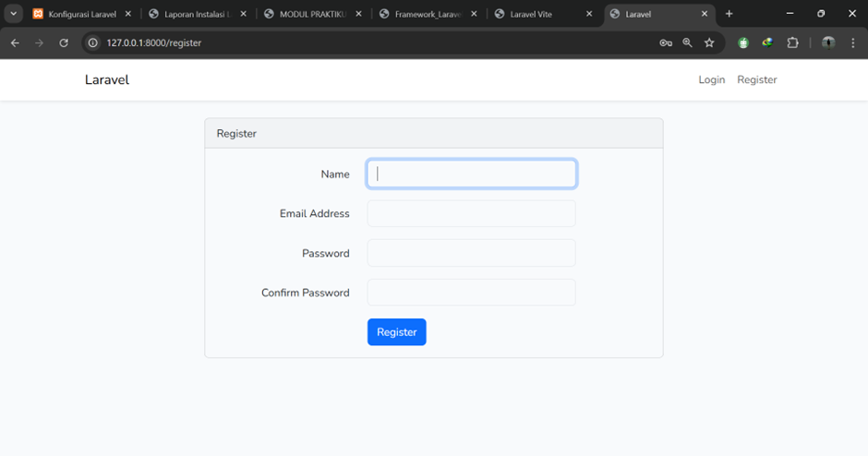Open the Extensions puzzle piece menu
Image resolution: width=868 pixels, height=456 pixels.
click(x=792, y=42)
